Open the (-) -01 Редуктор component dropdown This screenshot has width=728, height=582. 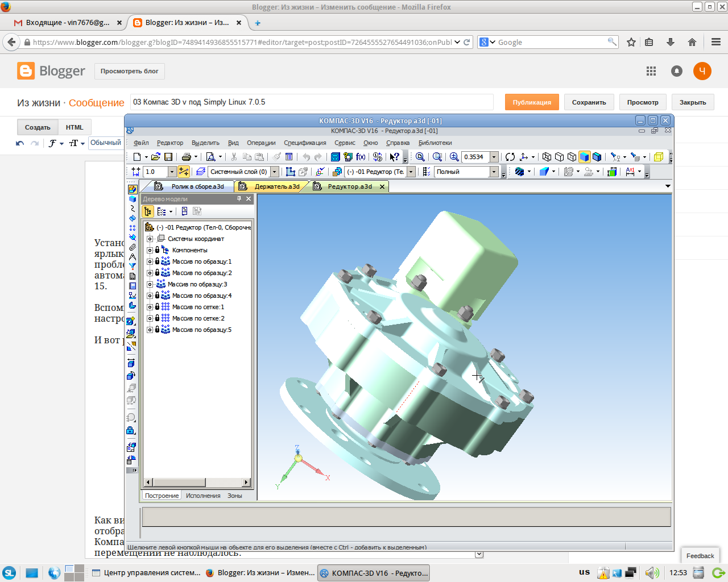coord(411,172)
